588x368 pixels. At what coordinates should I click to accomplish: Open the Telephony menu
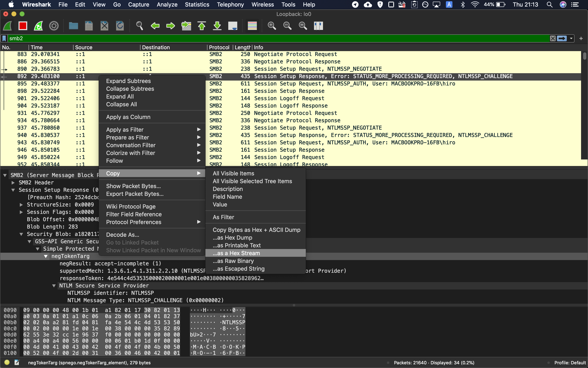(x=230, y=5)
